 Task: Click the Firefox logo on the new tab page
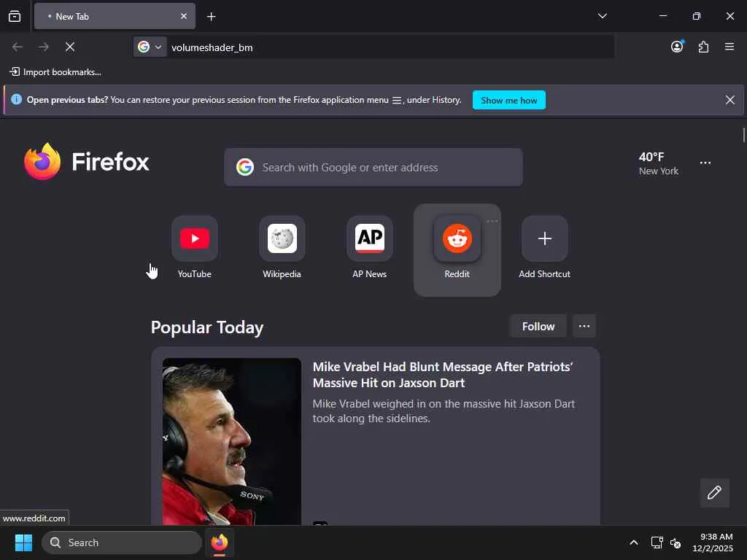pyautogui.click(x=87, y=162)
